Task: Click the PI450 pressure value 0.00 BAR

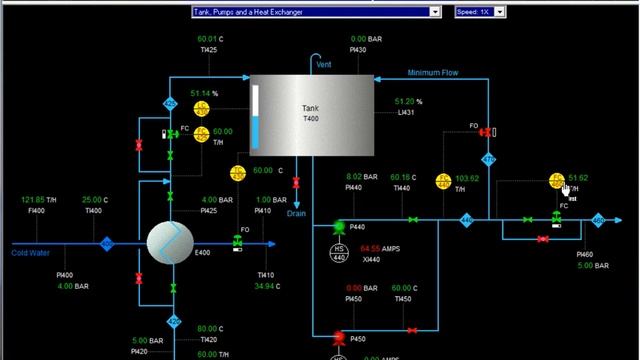Action: coord(362,288)
